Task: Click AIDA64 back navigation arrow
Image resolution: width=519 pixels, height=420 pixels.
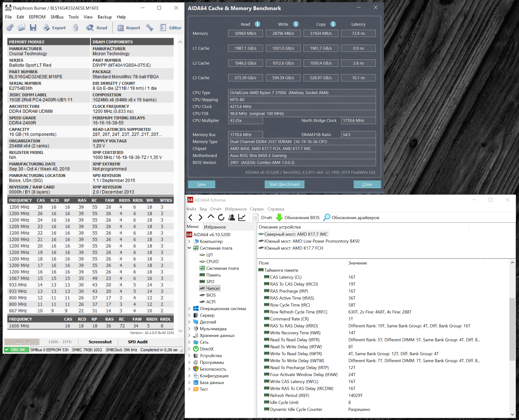Action: tap(191, 217)
